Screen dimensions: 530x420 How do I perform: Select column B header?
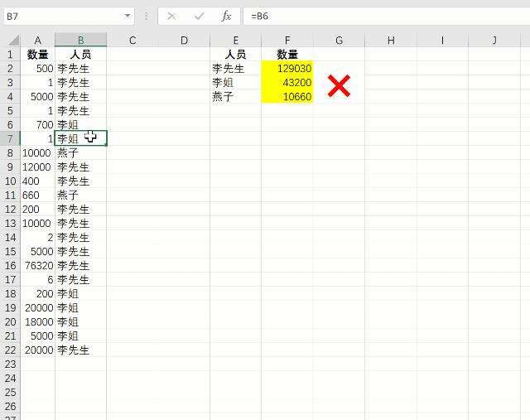81,41
